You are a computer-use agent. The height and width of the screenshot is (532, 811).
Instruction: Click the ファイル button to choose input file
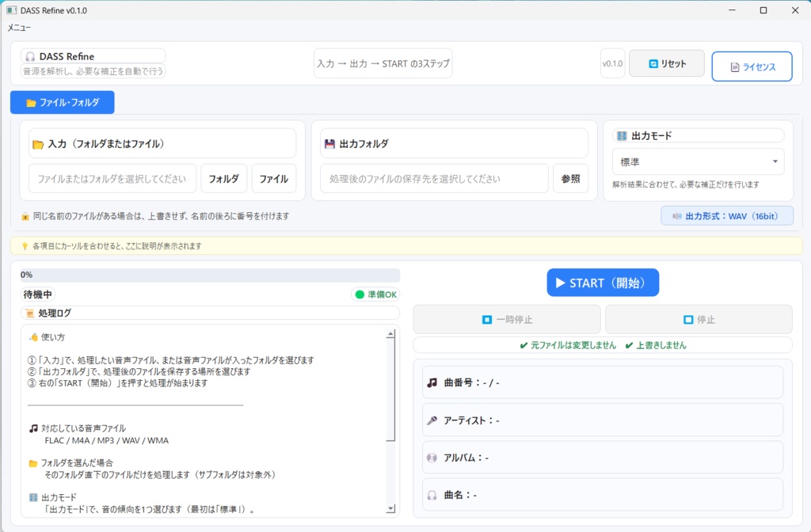[274, 179]
